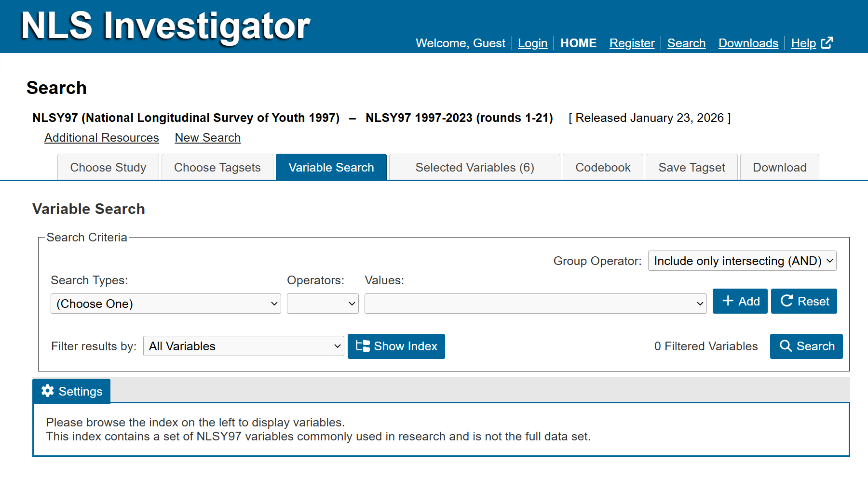
Task: Click the gear icon on Settings tab
Action: coord(47,391)
